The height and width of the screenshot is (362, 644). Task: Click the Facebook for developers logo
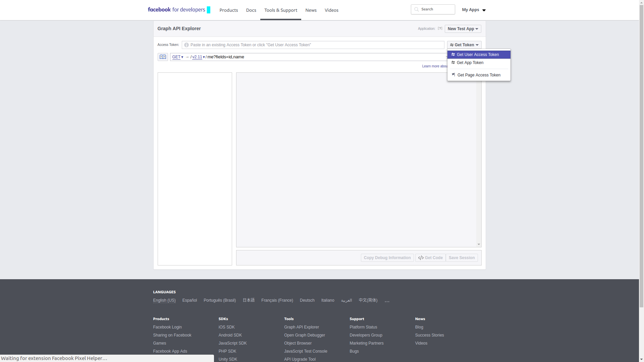[x=179, y=10]
